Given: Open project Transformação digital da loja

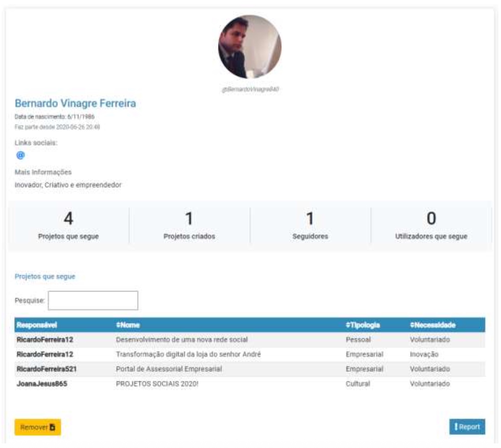Looking at the screenshot, I should click(x=188, y=354).
